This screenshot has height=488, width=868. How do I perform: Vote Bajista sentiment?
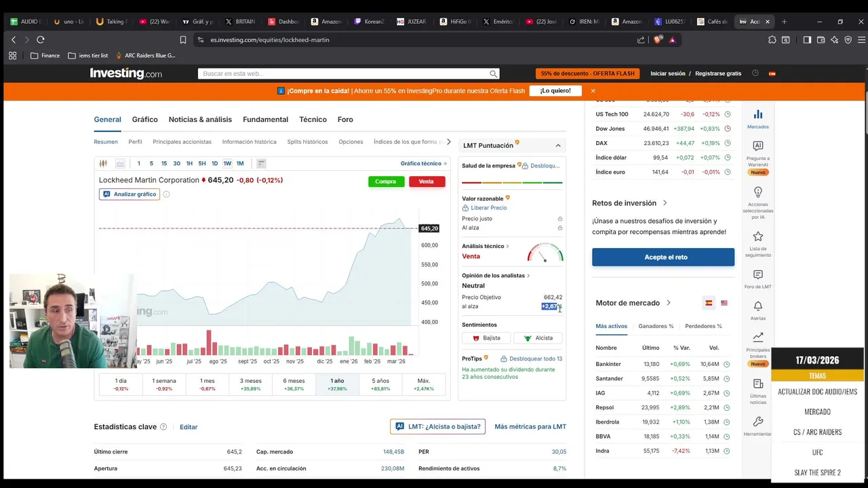click(x=486, y=338)
